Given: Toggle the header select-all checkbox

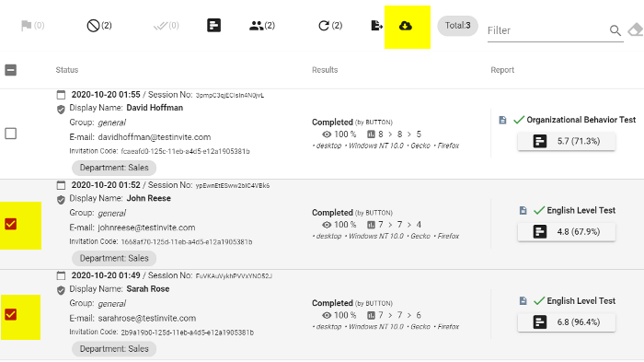Looking at the screenshot, I should [11, 70].
